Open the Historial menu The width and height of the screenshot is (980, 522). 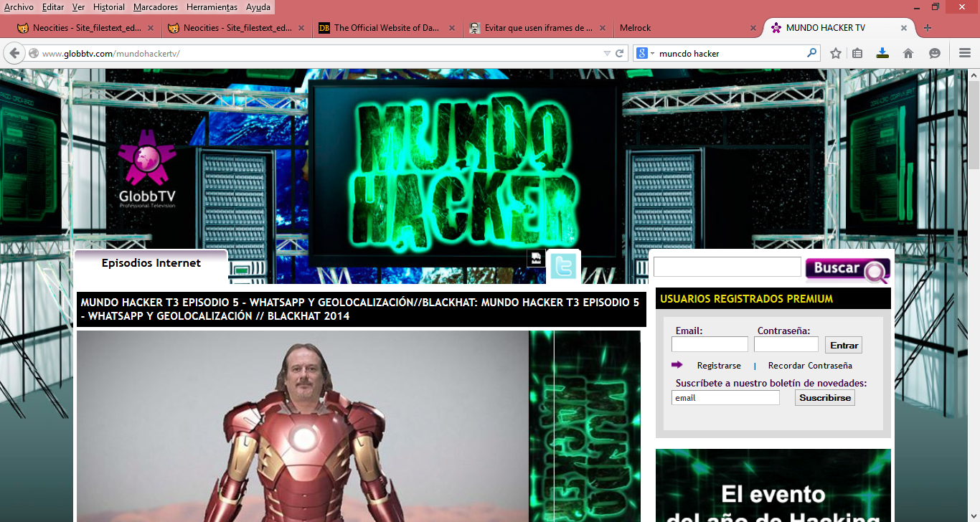point(109,7)
